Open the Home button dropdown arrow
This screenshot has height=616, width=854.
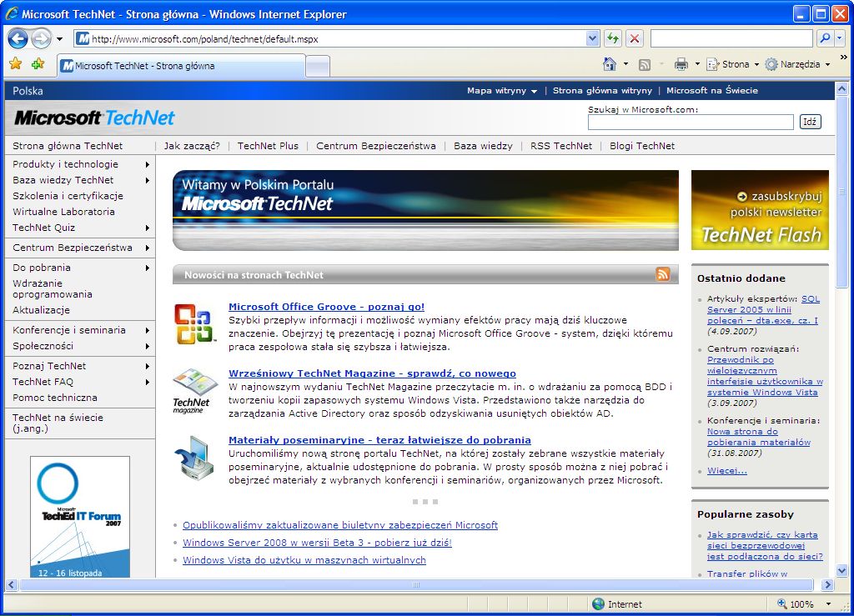(x=625, y=64)
